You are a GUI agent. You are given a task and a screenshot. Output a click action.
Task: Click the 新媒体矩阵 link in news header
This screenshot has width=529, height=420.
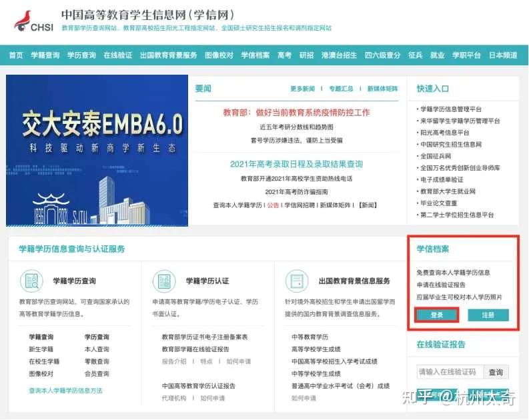coord(383,89)
